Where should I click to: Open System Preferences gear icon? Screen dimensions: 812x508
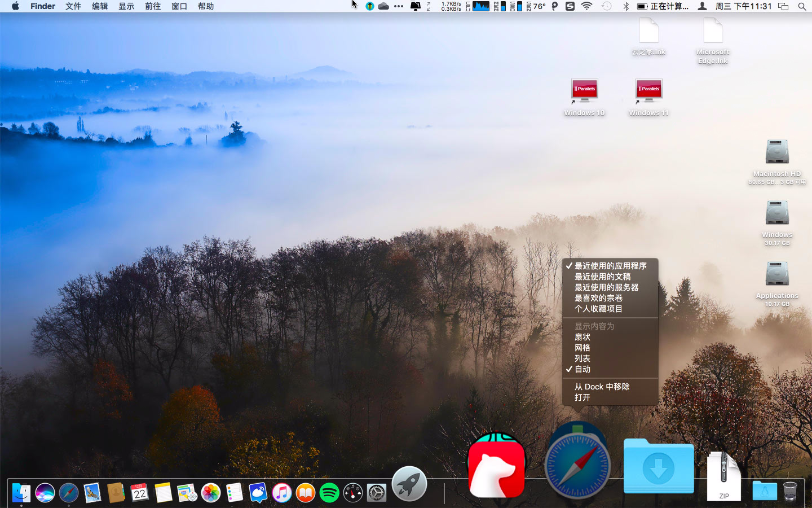point(377,493)
